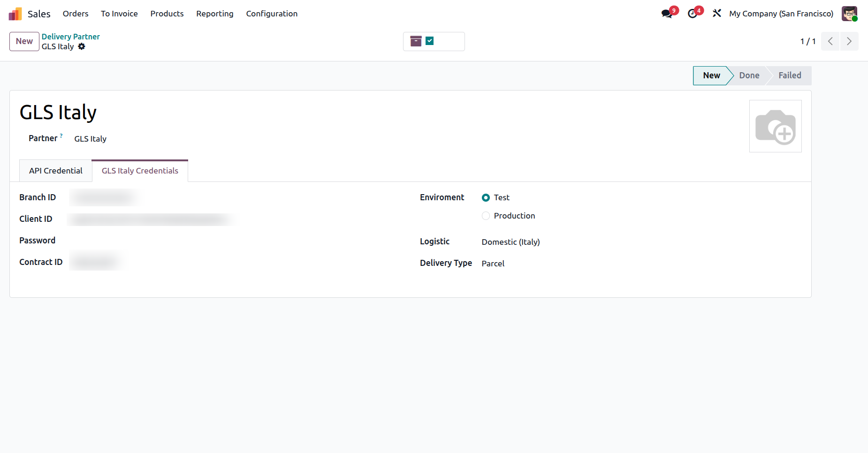Select the Production environment radio button
This screenshot has width=868, height=453.
point(486,216)
